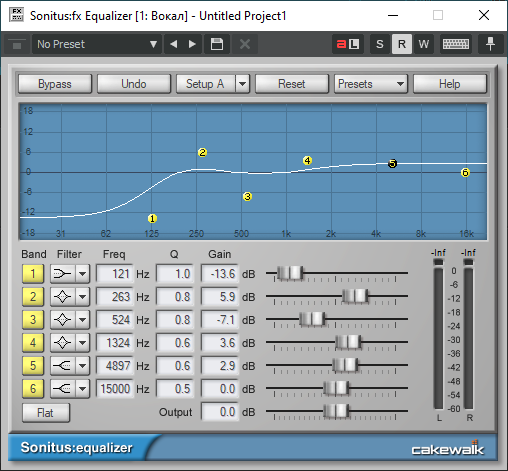The width and height of the screenshot is (508, 471).
Task: Click band 1 frequency field 121 Hz
Action: coord(115,274)
